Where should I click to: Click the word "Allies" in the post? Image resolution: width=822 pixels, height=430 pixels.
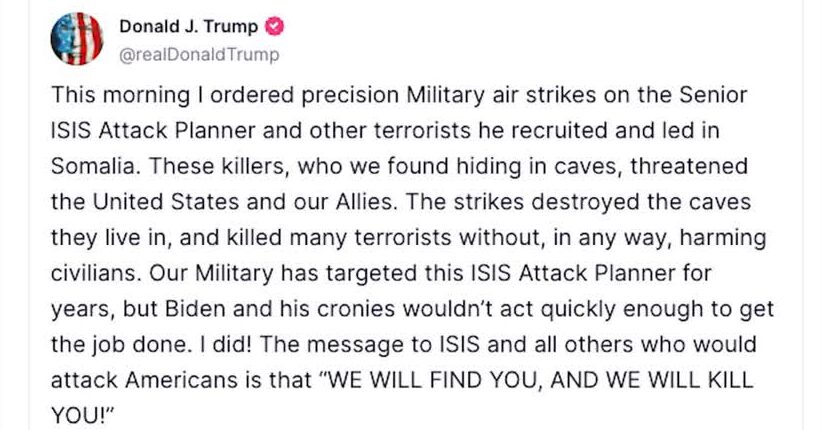pos(366,202)
